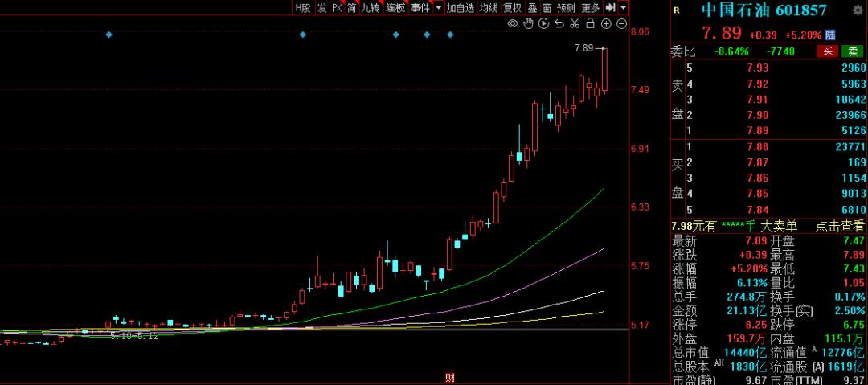Screen dimensions: 868x385
Task: Open the 更多 menu
Action: click(x=590, y=7)
